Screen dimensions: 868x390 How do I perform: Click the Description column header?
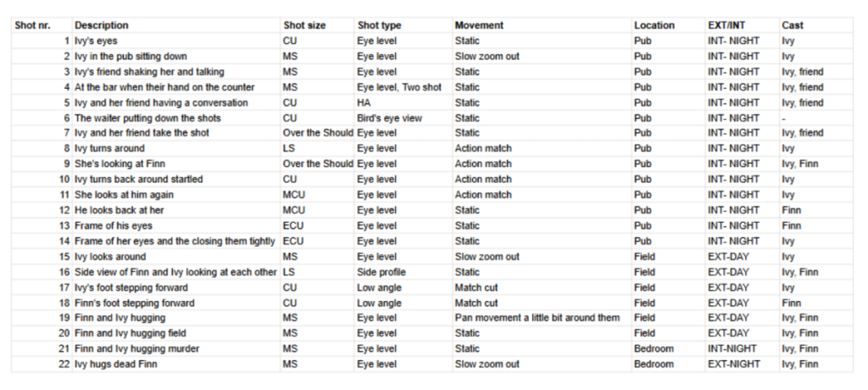coord(102,25)
